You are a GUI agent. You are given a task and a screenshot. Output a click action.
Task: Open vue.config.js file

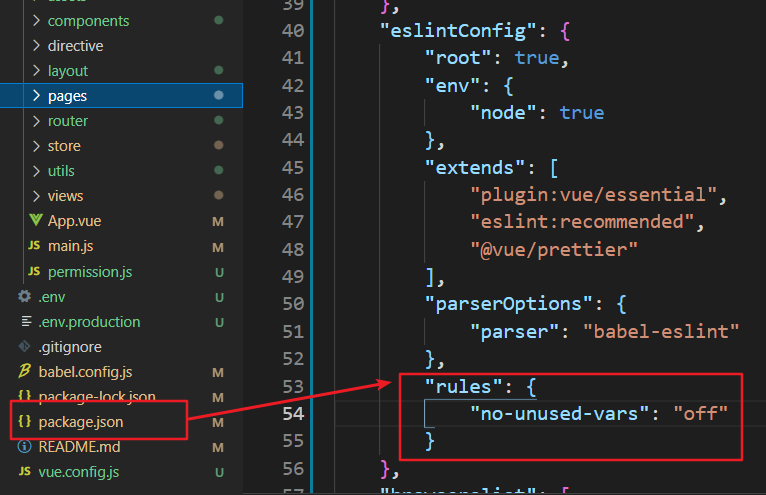(79, 472)
